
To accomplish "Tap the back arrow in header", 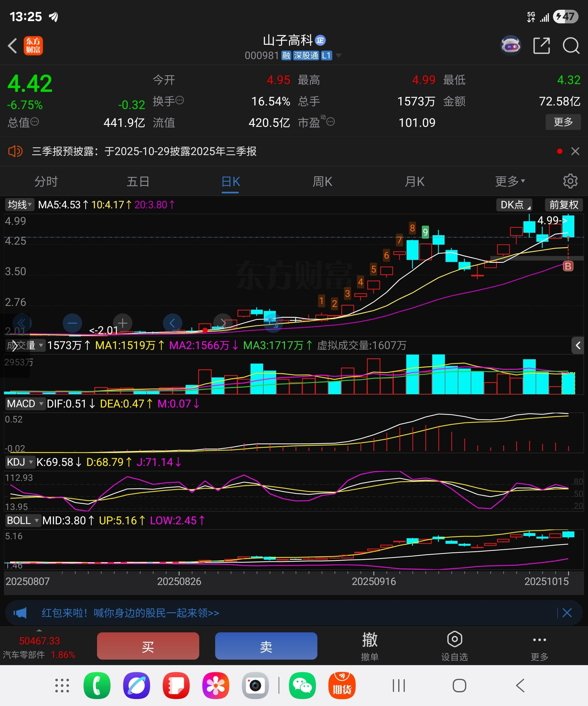I will coord(12,46).
